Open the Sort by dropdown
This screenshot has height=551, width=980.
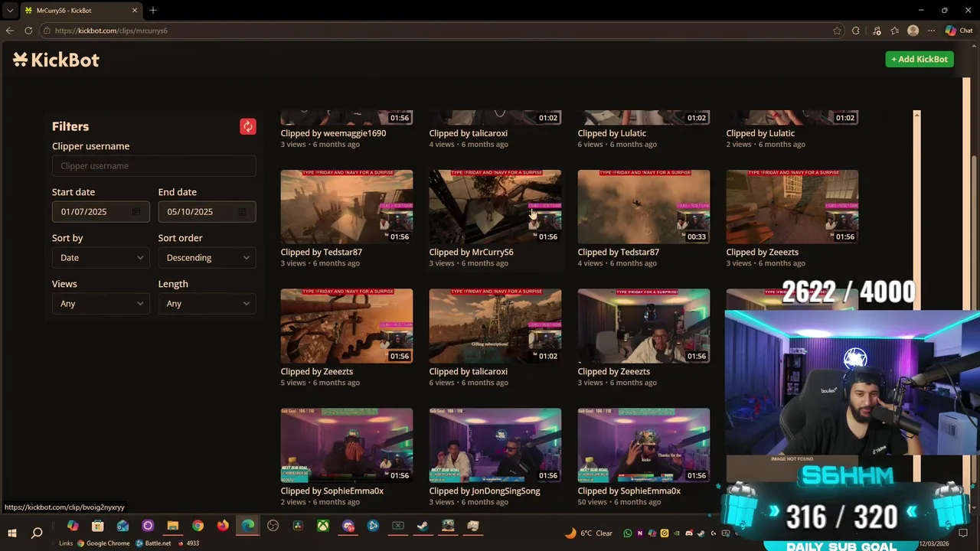pos(100,258)
